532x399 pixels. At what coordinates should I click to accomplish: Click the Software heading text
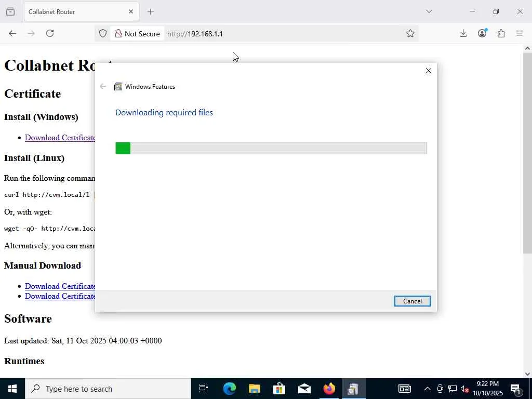point(28,318)
